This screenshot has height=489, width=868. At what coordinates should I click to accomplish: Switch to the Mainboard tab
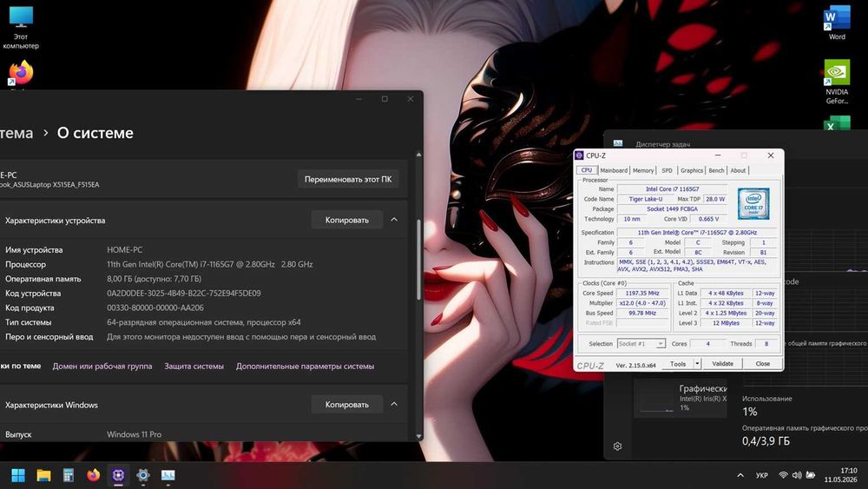[x=614, y=170]
